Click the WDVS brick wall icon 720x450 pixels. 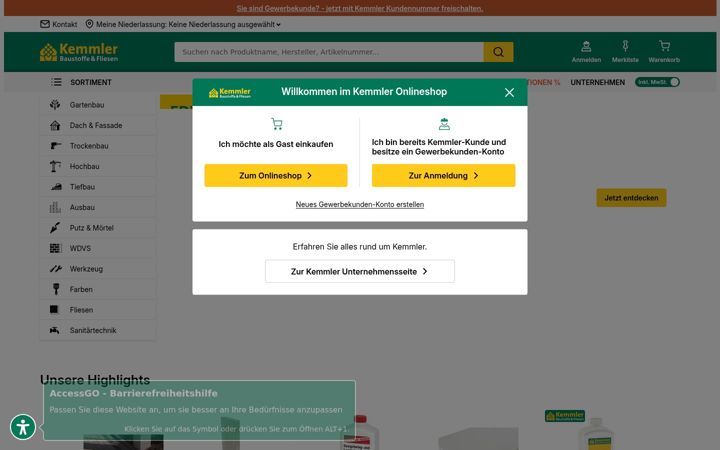[55, 248]
